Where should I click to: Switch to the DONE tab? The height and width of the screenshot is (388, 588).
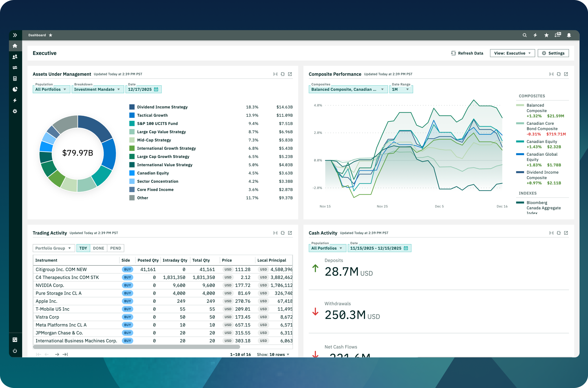(98, 248)
